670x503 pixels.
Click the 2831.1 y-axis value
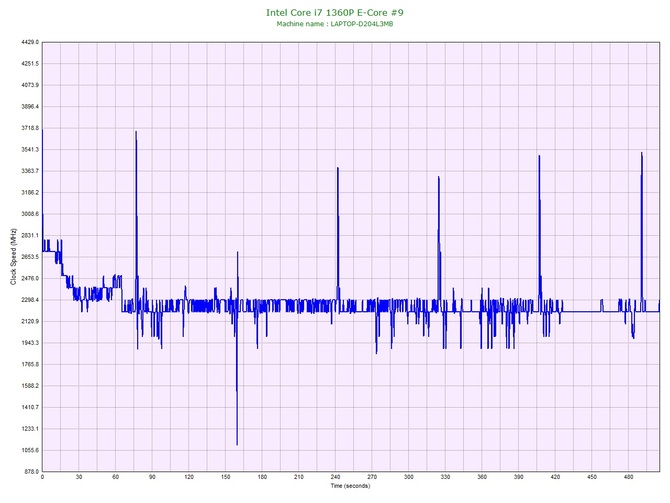click(x=30, y=235)
